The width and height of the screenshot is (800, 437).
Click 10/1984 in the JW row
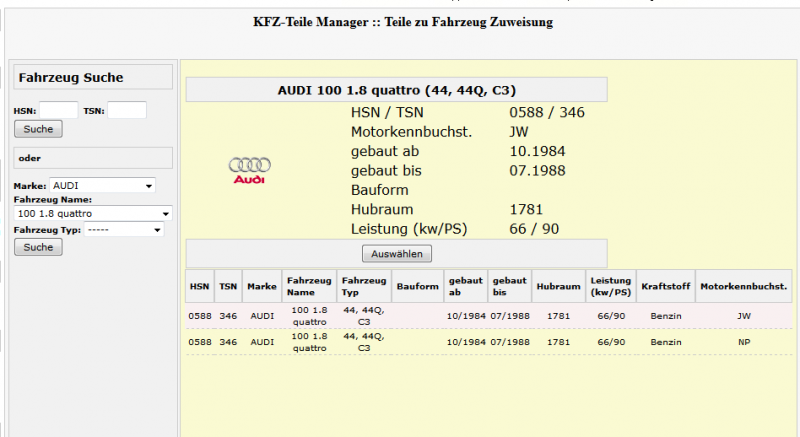(466, 316)
